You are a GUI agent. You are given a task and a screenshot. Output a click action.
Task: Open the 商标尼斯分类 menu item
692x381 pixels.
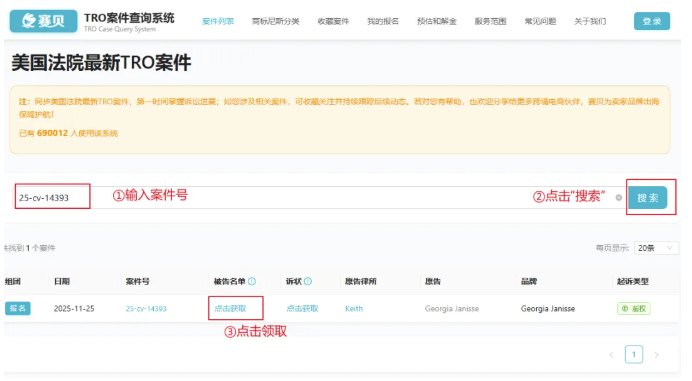point(275,21)
